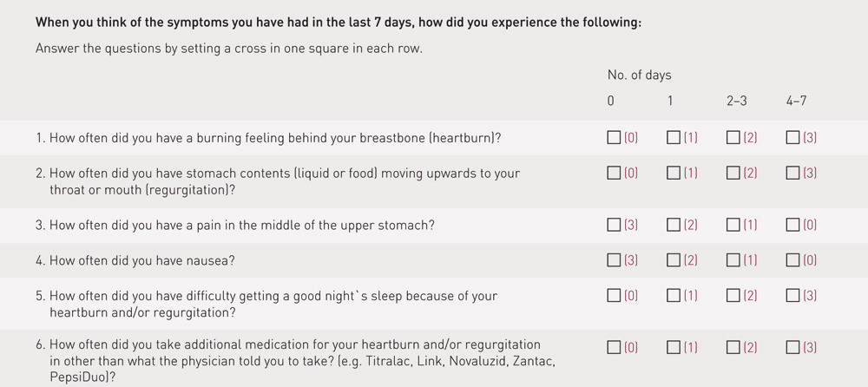Check nausea 2-3 days box
The width and height of the screenshot is (868, 387).
(733, 259)
